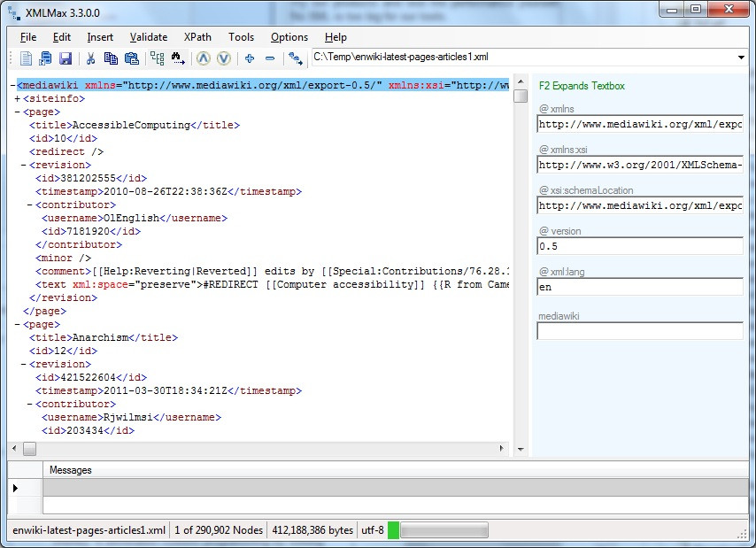
Task: Open the Insert menu
Action: 100,37
